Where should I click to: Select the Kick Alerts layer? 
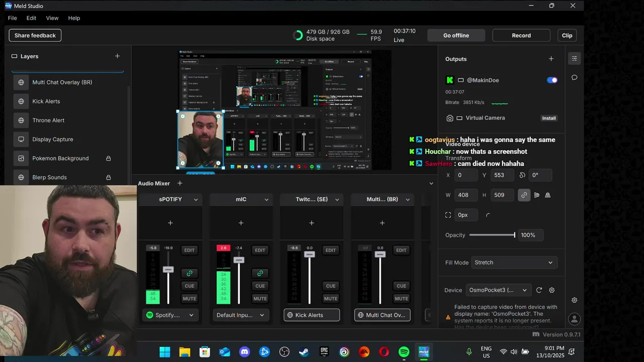[x=68, y=101]
